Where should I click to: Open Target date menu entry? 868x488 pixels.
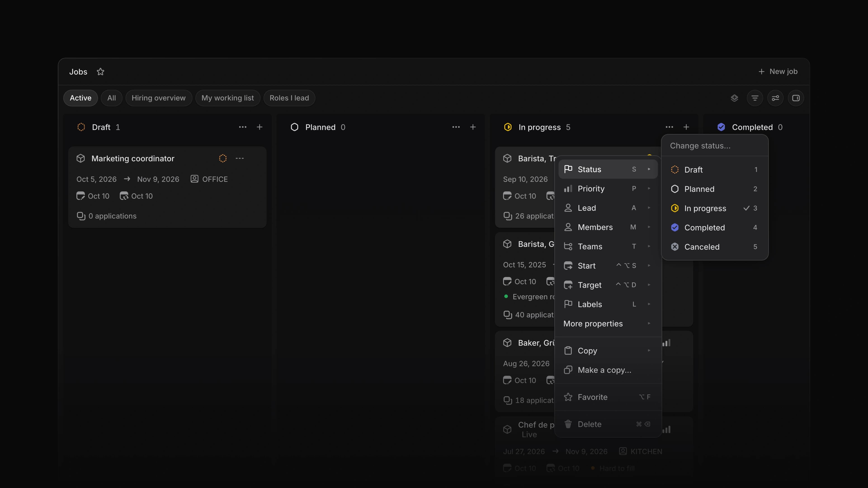pos(608,285)
